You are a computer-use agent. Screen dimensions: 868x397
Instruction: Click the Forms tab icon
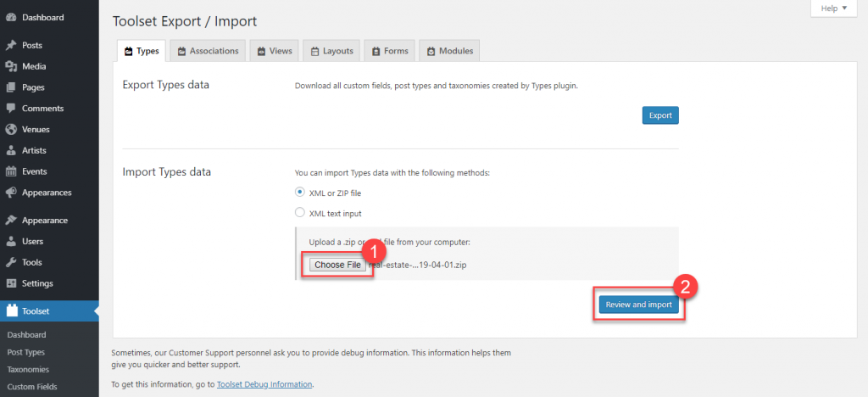click(x=376, y=51)
